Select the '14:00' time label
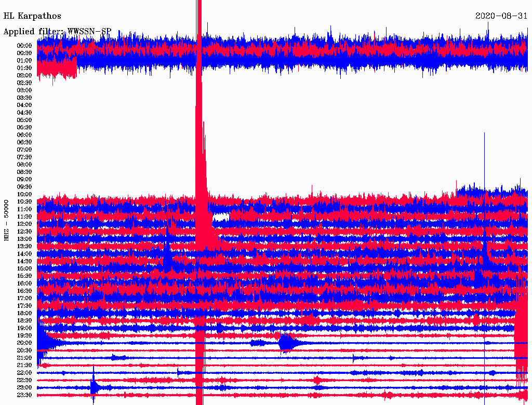This screenshot has height=405, width=532. (24, 254)
